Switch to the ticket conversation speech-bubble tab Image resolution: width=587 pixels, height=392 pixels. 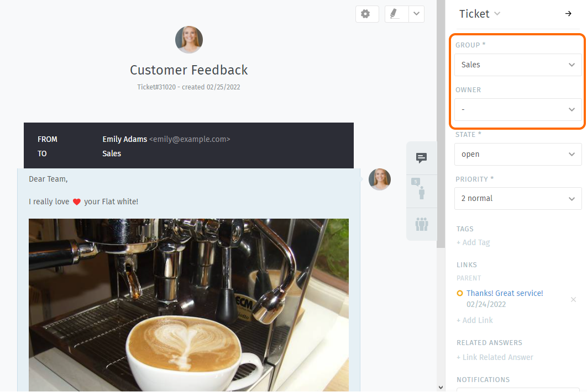(421, 158)
